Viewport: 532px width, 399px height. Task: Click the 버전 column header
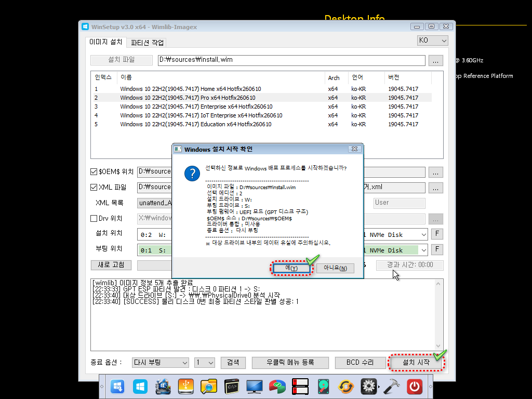[408, 77]
